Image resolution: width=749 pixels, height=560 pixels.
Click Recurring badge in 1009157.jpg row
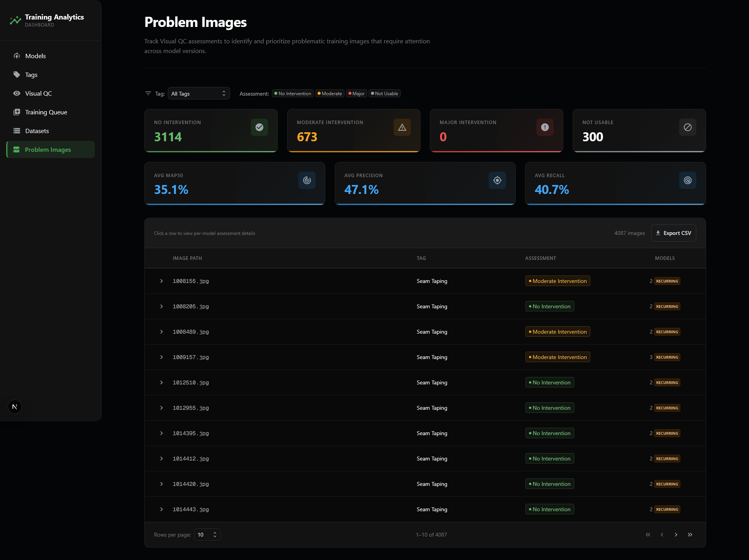pos(667,357)
